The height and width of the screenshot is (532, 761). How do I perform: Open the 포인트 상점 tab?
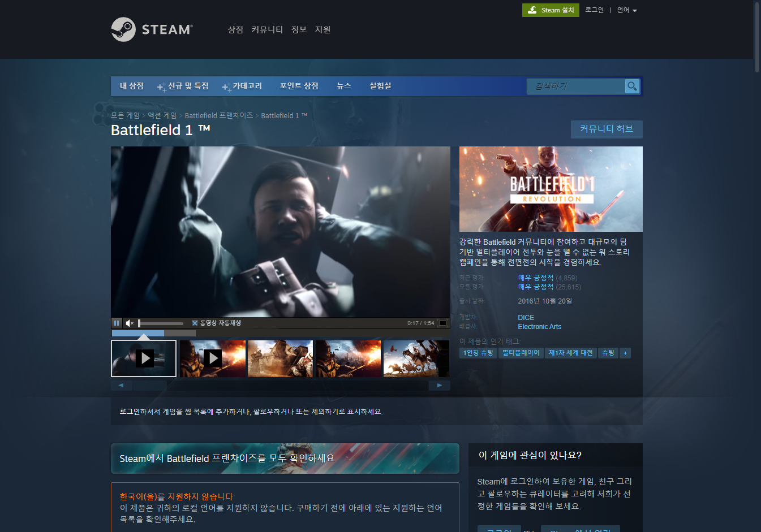pos(299,86)
